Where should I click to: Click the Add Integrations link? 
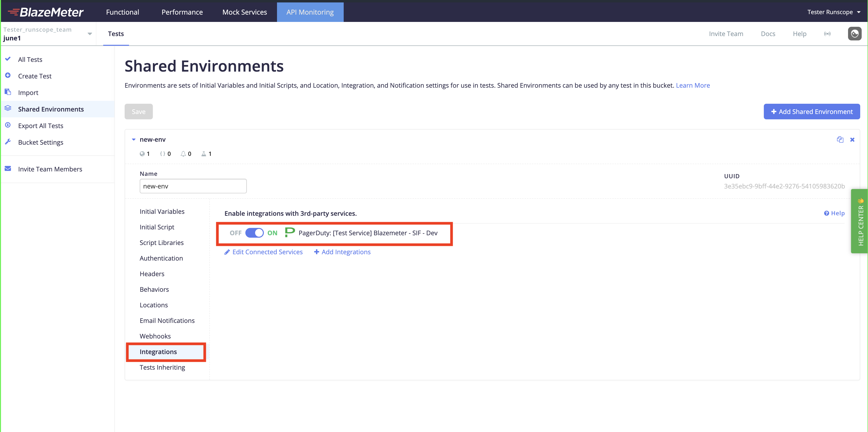pyautogui.click(x=342, y=252)
